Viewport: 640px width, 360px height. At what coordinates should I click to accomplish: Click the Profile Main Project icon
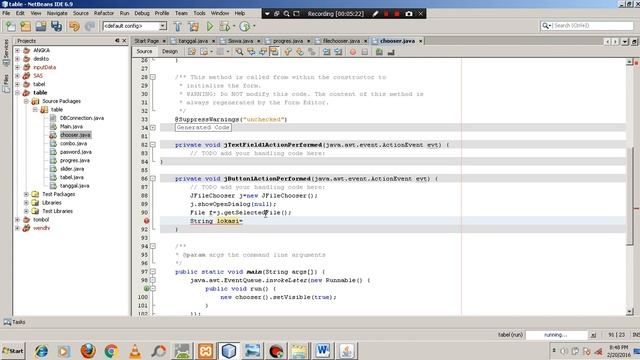tap(244, 27)
